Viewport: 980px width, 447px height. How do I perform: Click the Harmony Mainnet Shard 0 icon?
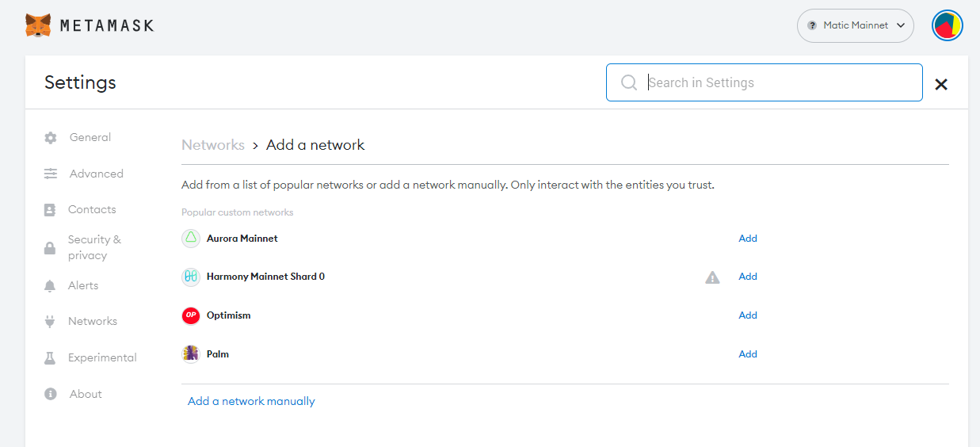tap(190, 277)
